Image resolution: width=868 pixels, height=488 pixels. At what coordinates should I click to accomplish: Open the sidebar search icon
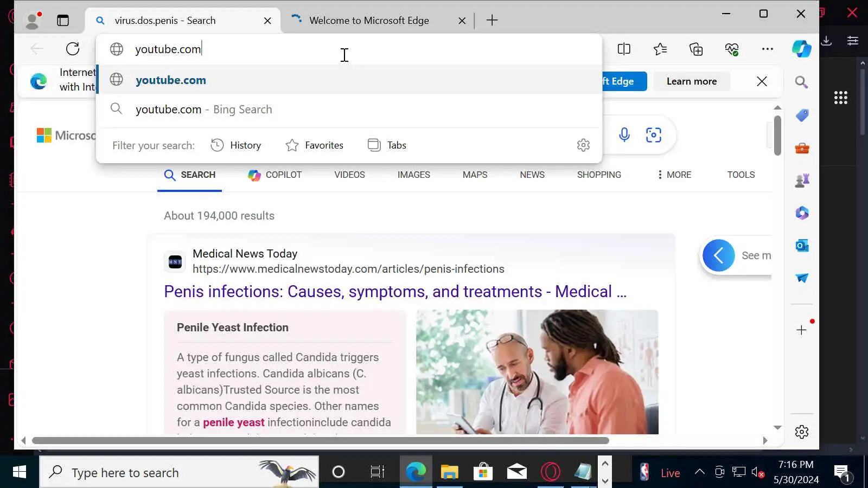pyautogui.click(x=801, y=82)
